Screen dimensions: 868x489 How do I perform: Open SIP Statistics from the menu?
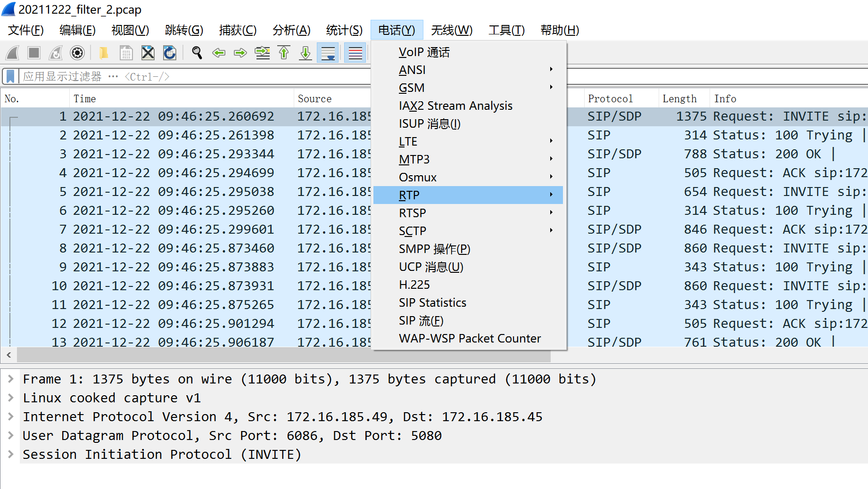432,302
